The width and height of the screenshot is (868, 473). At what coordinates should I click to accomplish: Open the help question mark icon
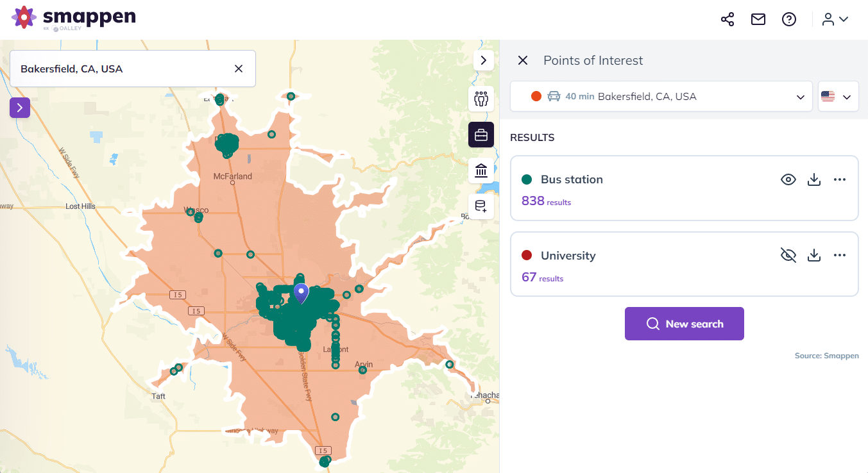point(788,19)
